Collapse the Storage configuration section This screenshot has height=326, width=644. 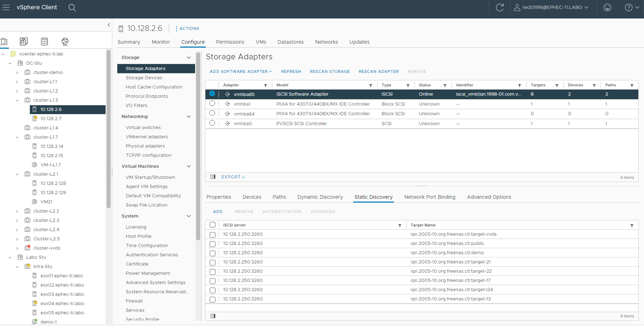pyautogui.click(x=189, y=58)
